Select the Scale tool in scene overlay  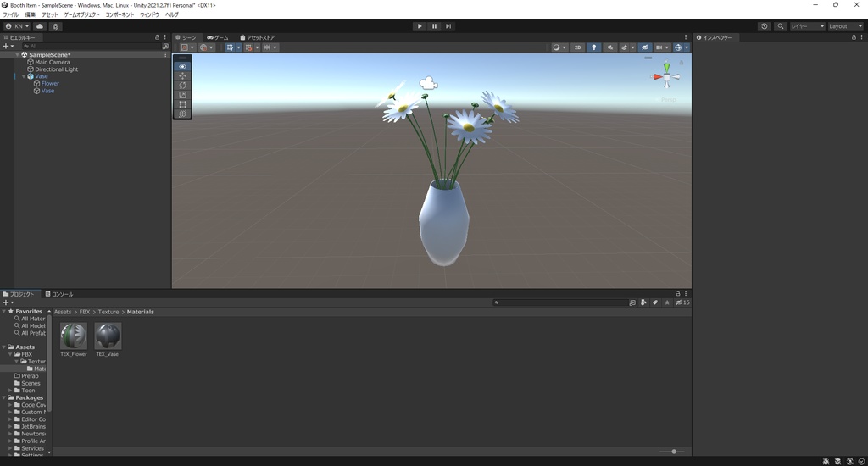pos(182,95)
